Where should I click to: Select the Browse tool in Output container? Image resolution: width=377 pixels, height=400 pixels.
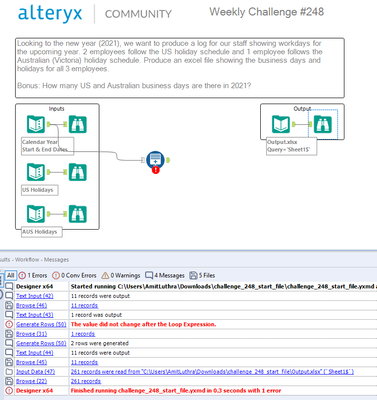323,124
